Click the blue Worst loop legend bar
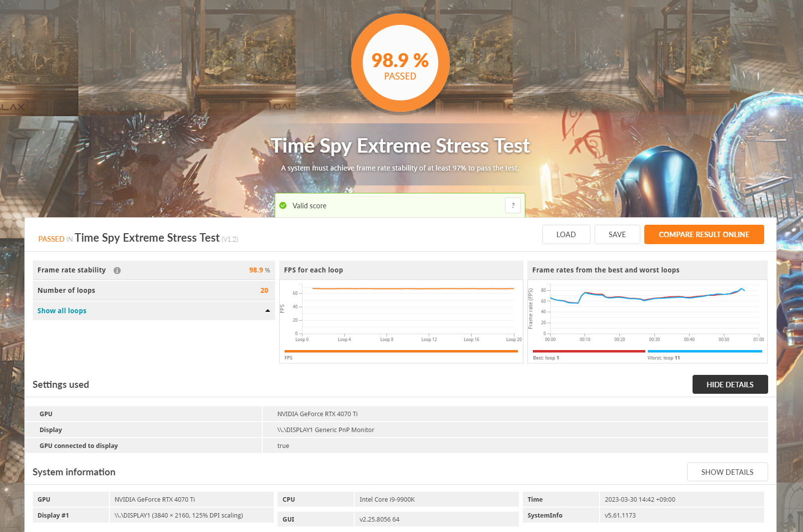Screen dimensions: 803x532 pyautogui.click(x=704, y=352)
